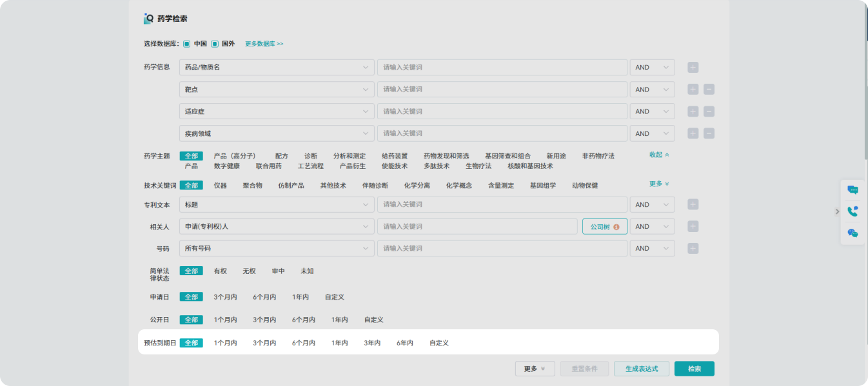Focus keyword input for 所有号码
Image resolution: width=868 pixels, height=386 pixels.
[x=502, y=248]
